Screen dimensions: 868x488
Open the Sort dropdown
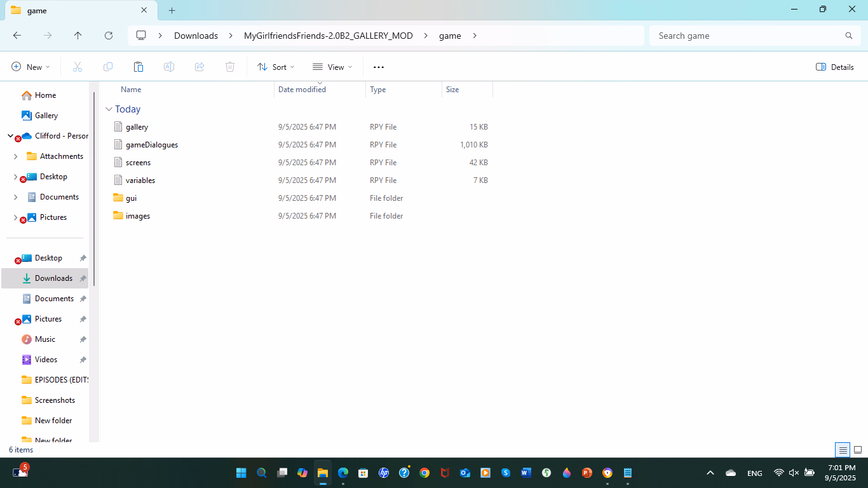276,67
